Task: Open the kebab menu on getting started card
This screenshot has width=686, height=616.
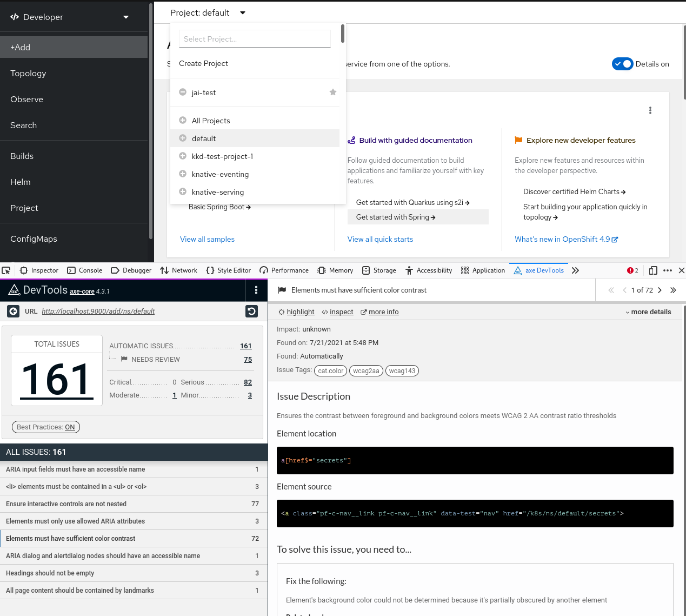Action: point(650,110)
